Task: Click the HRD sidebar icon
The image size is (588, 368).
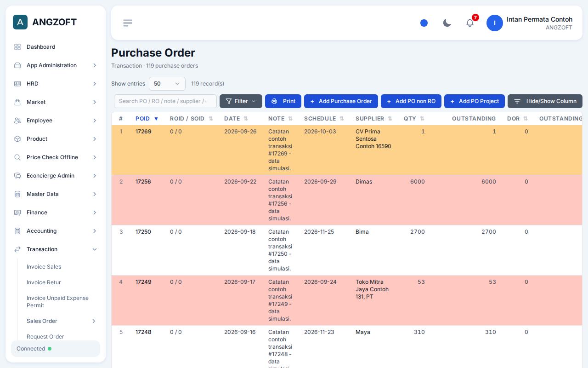Action: coord(17,84)
